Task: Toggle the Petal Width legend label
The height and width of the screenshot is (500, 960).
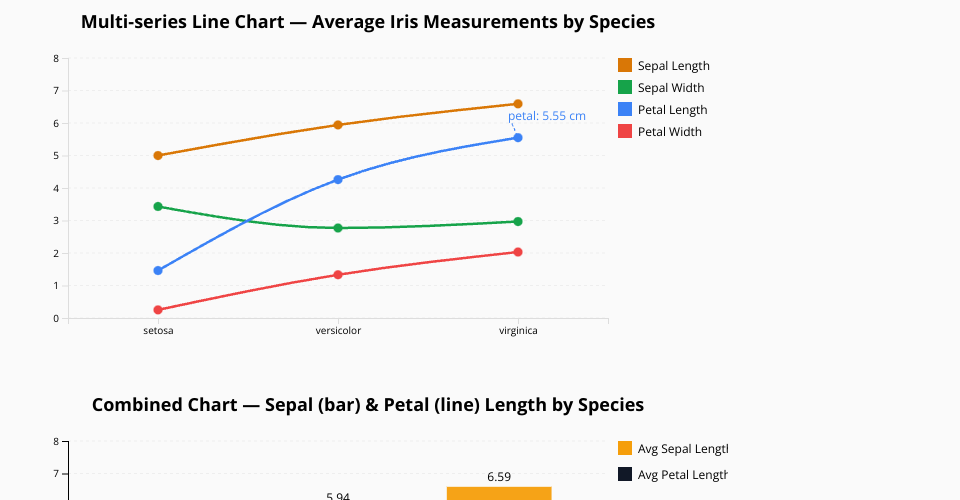Action: 669,132
